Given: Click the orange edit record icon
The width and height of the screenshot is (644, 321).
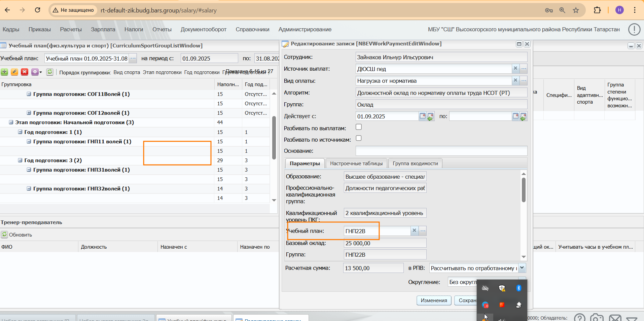Looking at the screenshot, I should pos(14,72).
